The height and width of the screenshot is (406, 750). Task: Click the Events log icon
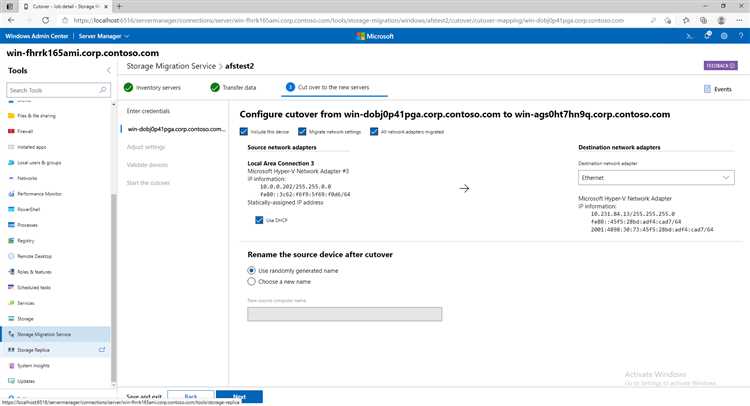click(x=707, y=89)
